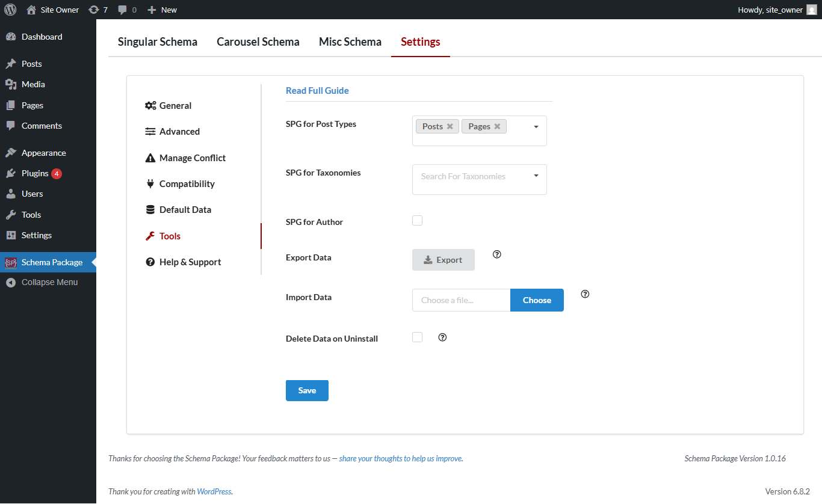
Task: Click the Plugins plug icon in sidebar
Action: click(11, 173)
